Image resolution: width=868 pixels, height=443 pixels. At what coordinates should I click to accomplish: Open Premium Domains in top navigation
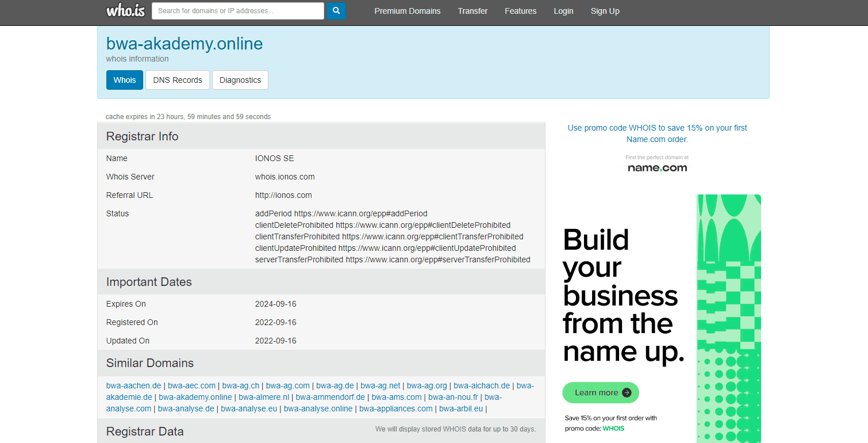click(407, 11)
